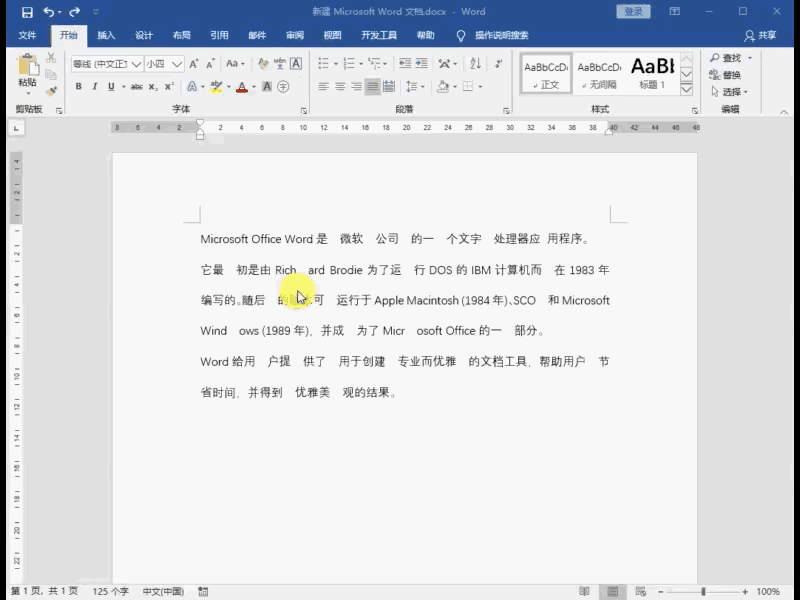Switch to Web Layout view in status bar
Image resolution: width=800 pixels, height=600 pixels.
pyautogui.click(x=641, y=591)
